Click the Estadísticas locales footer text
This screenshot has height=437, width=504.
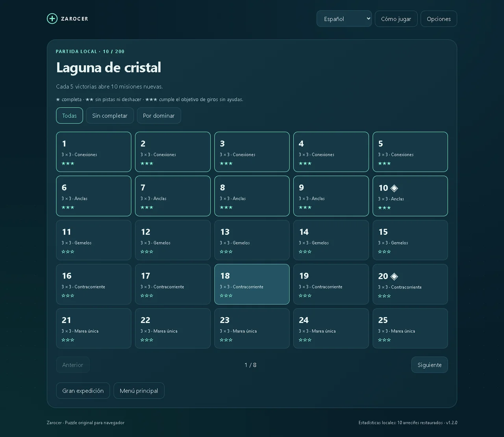point(408,422)
